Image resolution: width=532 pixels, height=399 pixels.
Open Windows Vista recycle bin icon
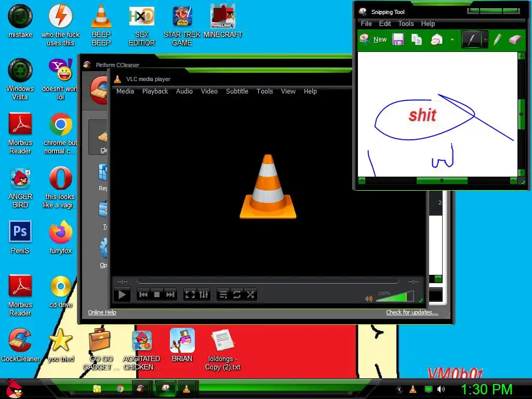(20, 79)
